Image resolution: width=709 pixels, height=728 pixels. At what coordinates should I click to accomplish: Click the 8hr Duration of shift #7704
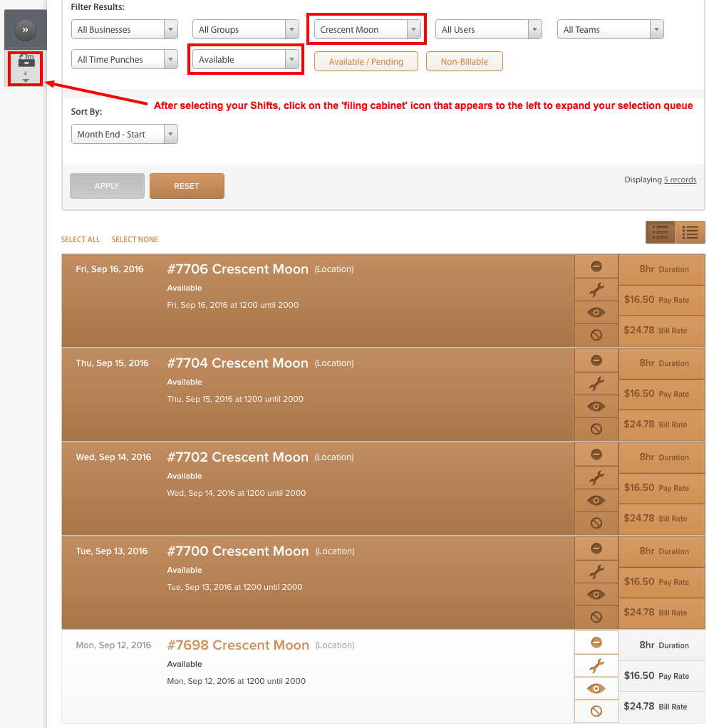[x=662, y=363]
